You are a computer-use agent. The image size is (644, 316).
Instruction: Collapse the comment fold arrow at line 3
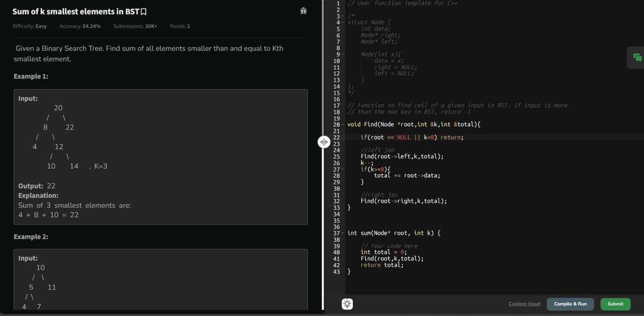341,17
